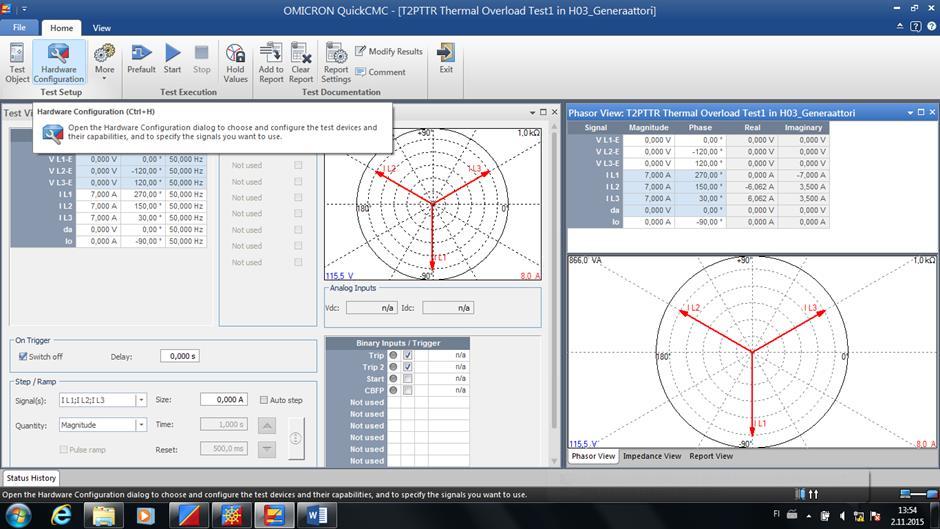Image resolution: width=940 pixels, height=529 pixels.
Task: Check the first Not used output box
Action: tap(298, 165)
